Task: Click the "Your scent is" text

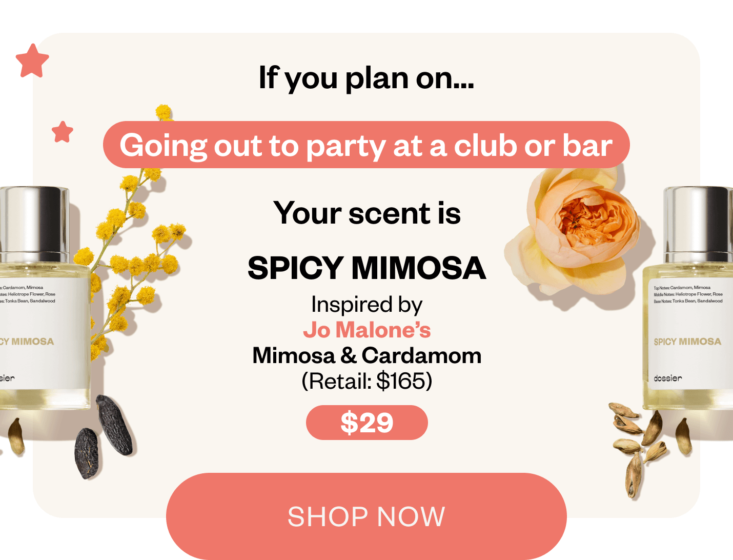Action: 367,213
